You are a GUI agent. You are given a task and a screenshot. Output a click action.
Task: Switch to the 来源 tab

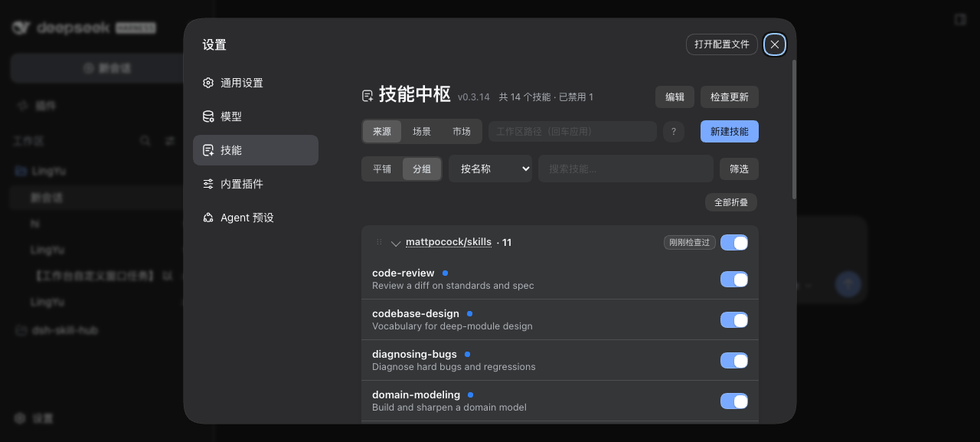382,132
